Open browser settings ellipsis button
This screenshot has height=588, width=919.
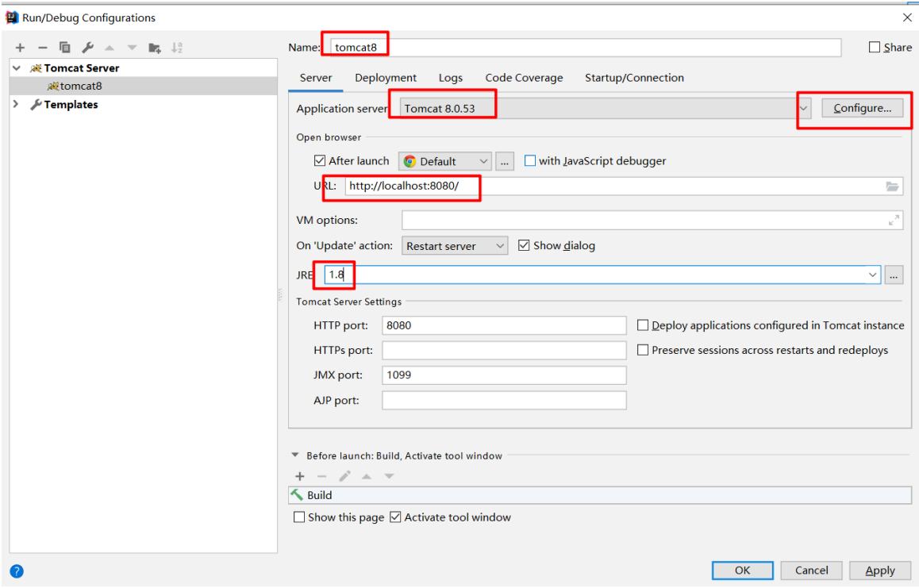(x=505, y=161)
